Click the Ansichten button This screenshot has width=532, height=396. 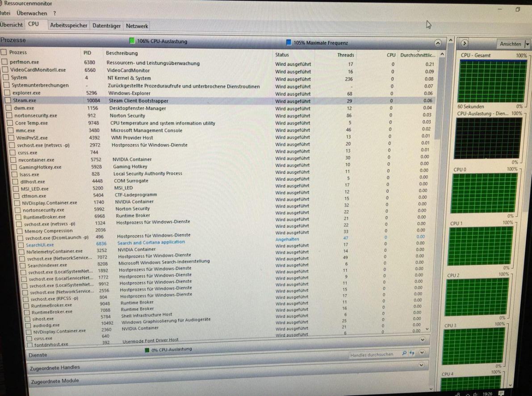tap(510, 44)
